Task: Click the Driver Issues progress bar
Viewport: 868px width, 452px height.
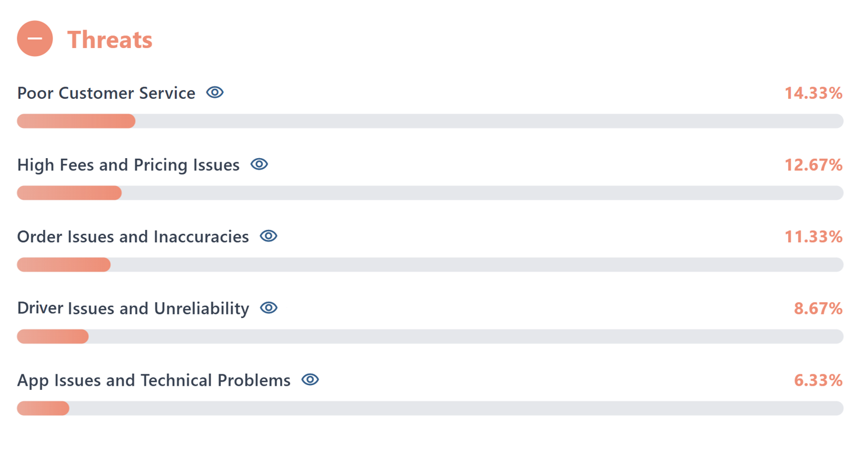Action: tap(430, 336)
